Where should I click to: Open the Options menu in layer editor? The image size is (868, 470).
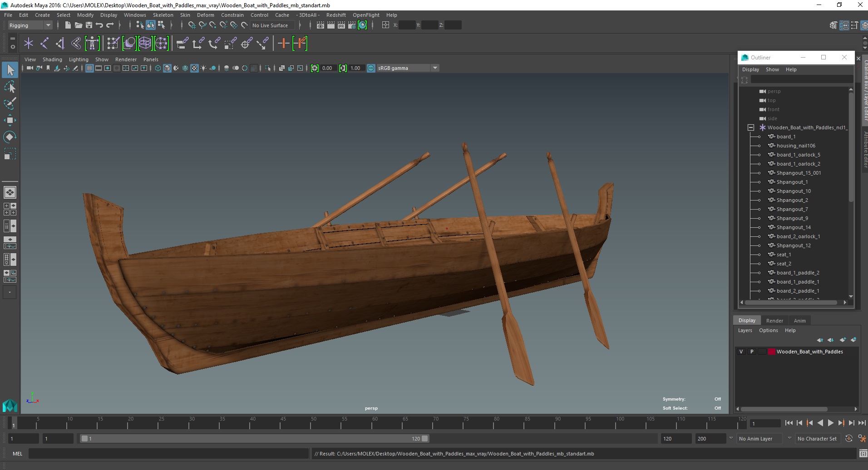pos(768,330)
